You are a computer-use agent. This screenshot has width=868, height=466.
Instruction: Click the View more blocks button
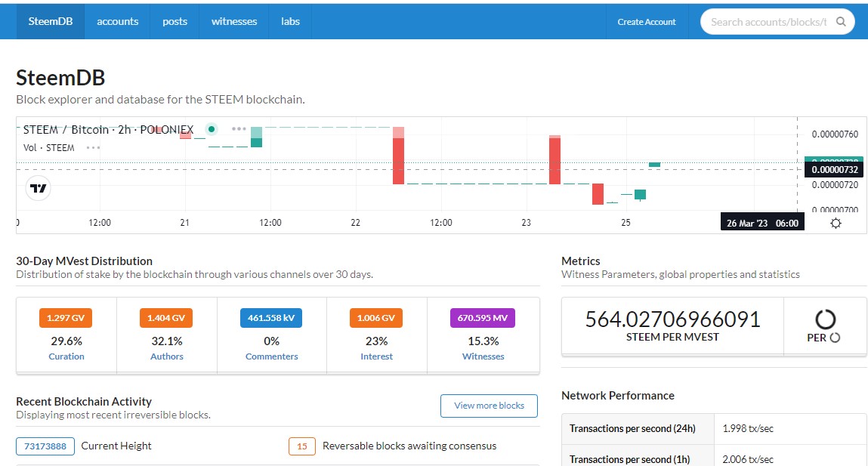[489, 406]
